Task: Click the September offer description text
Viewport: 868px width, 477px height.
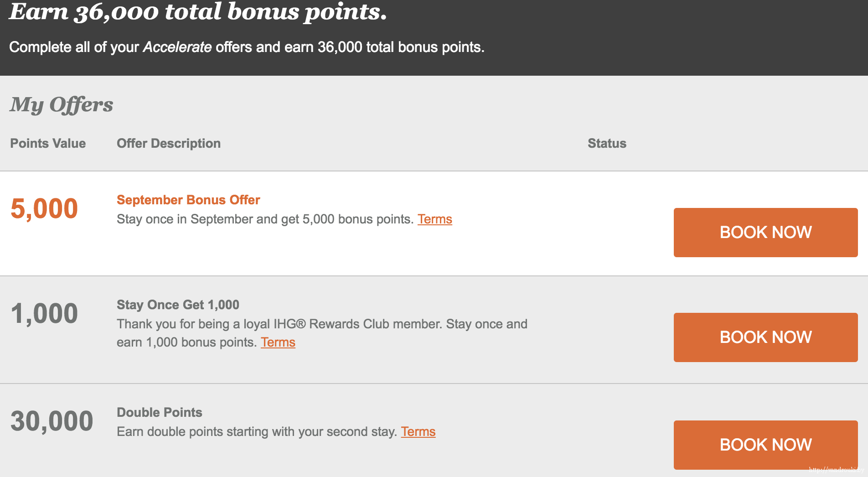Action: tap(264, 219)
